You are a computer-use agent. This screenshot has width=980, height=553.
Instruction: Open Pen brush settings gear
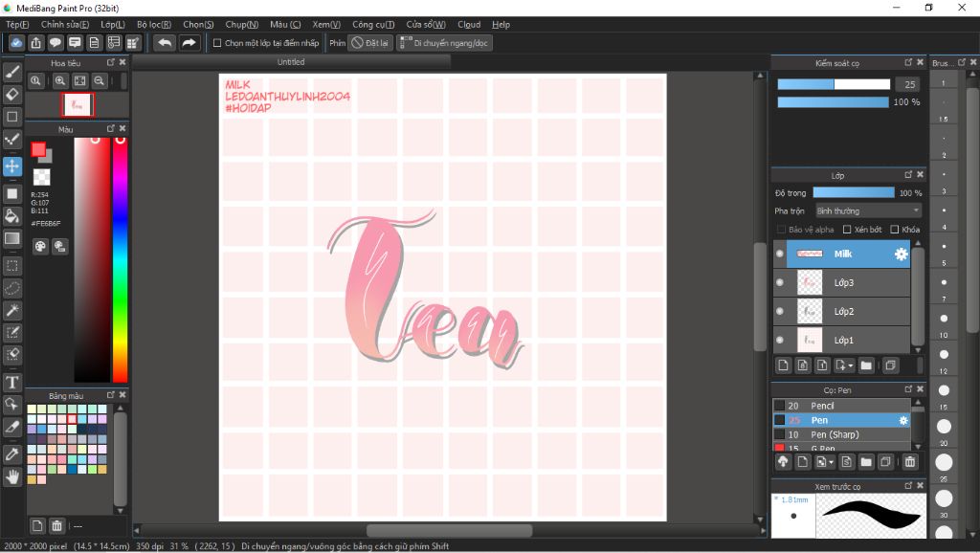point(903,421)
